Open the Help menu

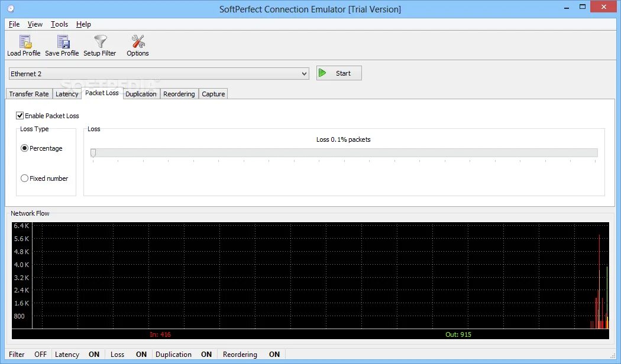point(83,24)
